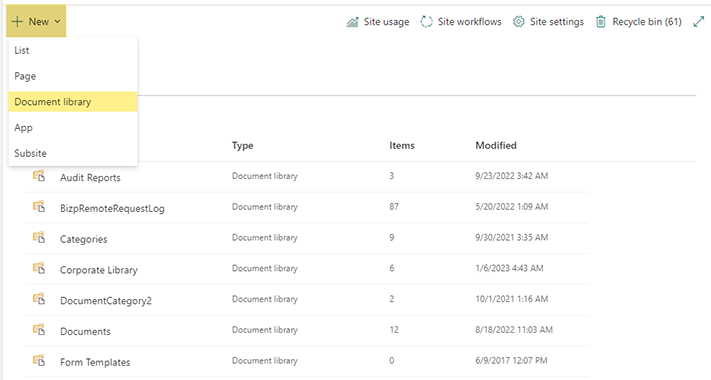Click the expand to full screen arrow icon

pos(699,21)
